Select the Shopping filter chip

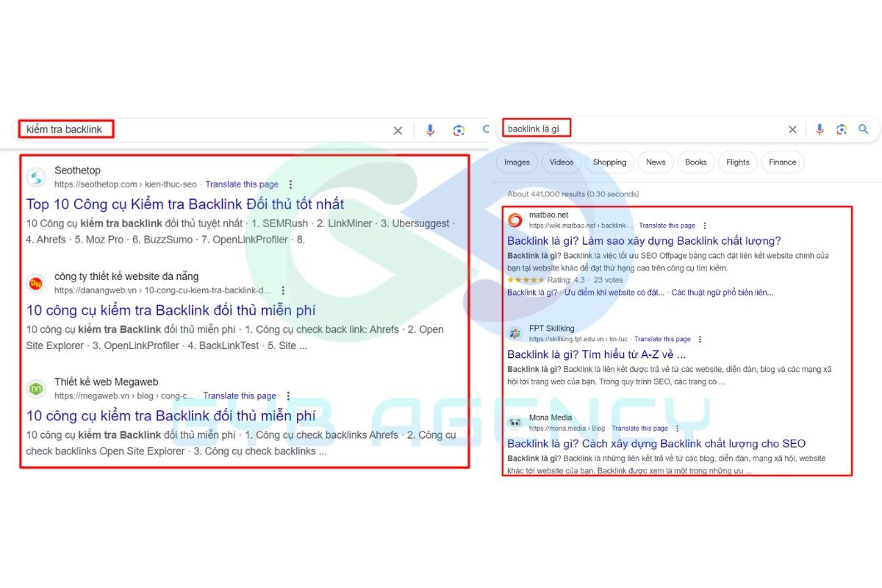609,162
